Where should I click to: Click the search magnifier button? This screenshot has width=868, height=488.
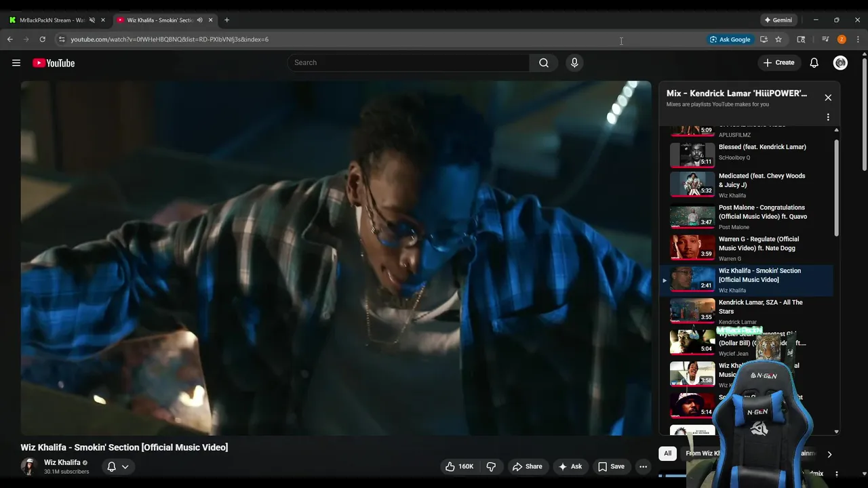(544, 62)
